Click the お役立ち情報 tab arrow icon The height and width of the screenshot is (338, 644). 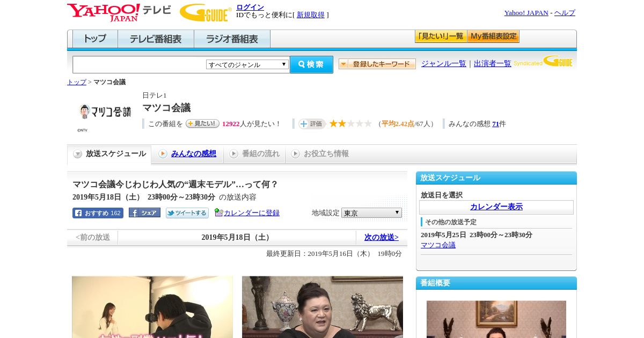[x=295, y=154]
